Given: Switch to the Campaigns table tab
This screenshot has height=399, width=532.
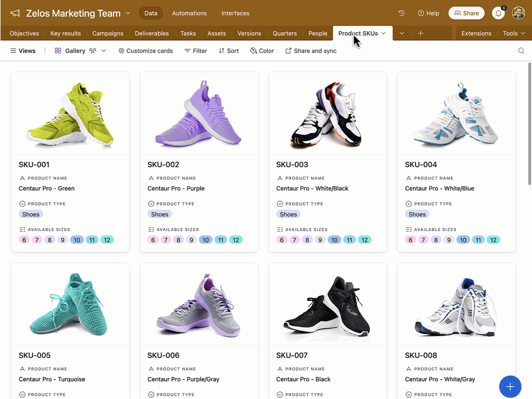Looking at the screenshot, I should point(108,33).
